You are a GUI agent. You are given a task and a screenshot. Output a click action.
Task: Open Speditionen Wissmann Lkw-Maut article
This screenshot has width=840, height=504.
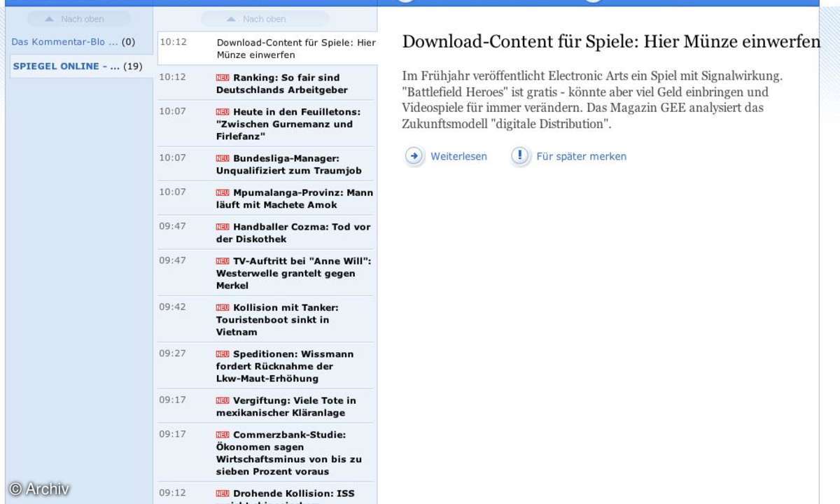(294, 366)
